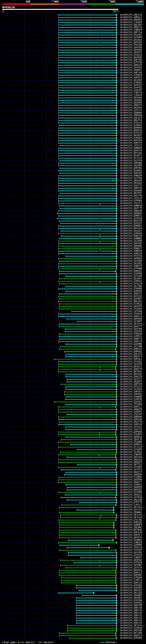Viewport: 146px width, 644px height.
Task: Select hit UniRef100_Q39647
Action: point(131,281)
